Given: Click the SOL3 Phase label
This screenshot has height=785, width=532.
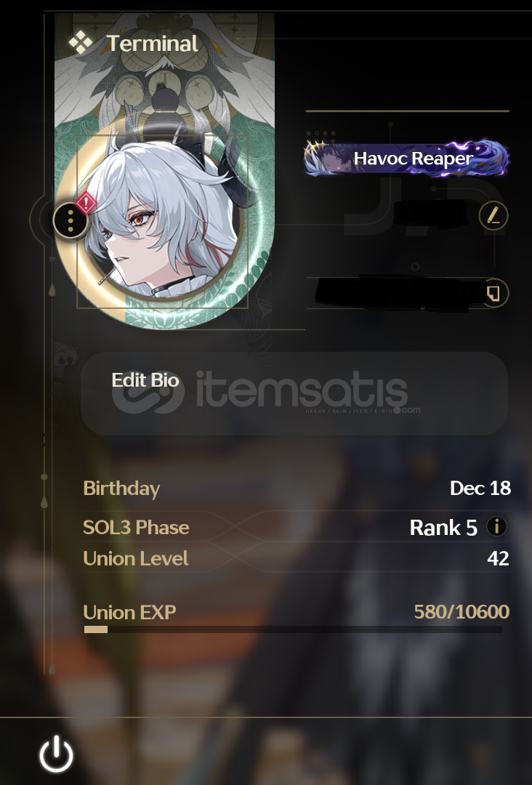Looking at the screenshot, I should pyautogui.click(x=136, y=527).
